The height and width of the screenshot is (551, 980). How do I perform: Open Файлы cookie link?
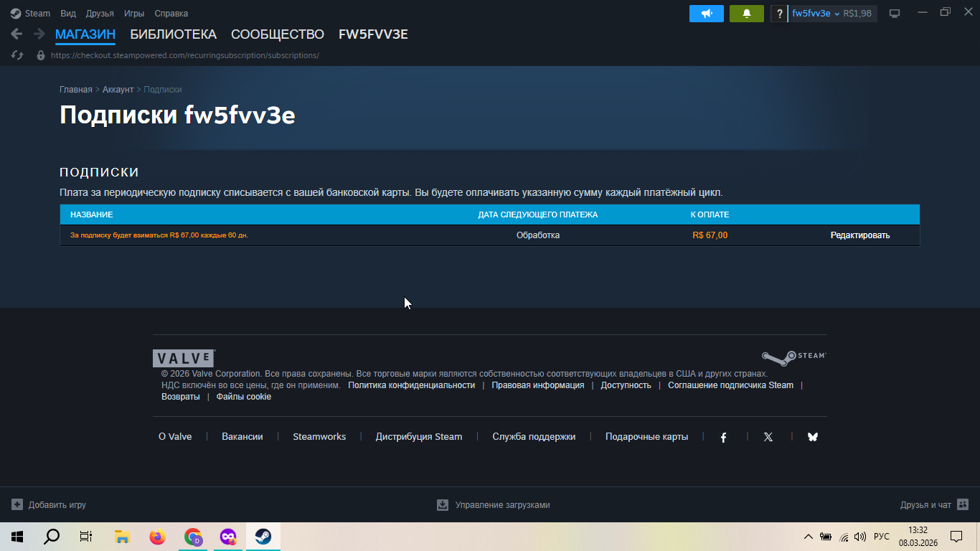tap(244, 397)
